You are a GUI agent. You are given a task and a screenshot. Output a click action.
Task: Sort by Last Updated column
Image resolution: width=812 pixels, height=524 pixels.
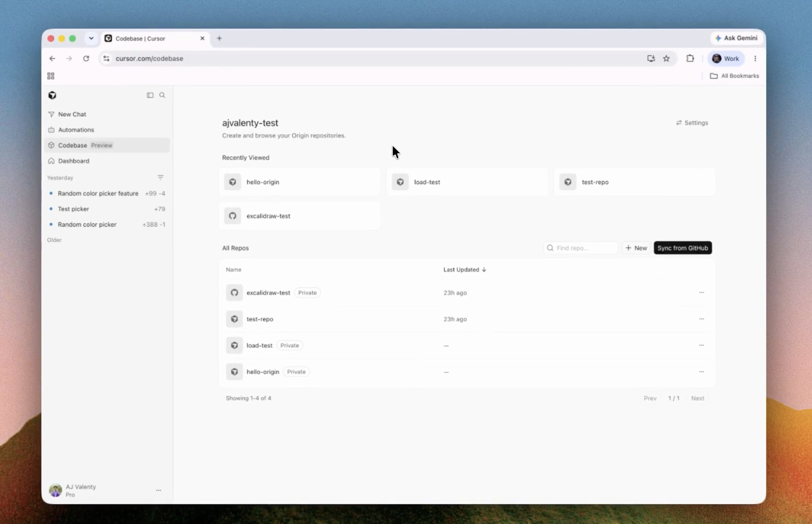pyautogui.click(x=465, y=270)
